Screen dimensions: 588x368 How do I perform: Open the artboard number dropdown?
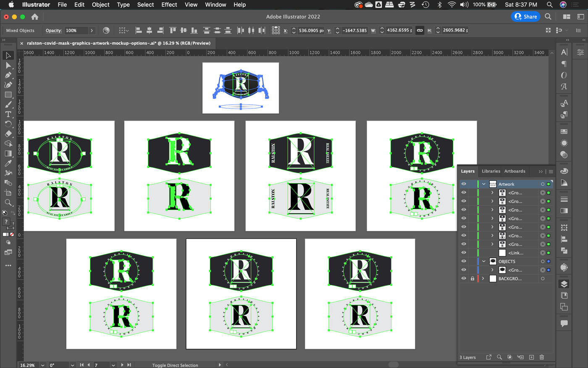click(113, 365)
